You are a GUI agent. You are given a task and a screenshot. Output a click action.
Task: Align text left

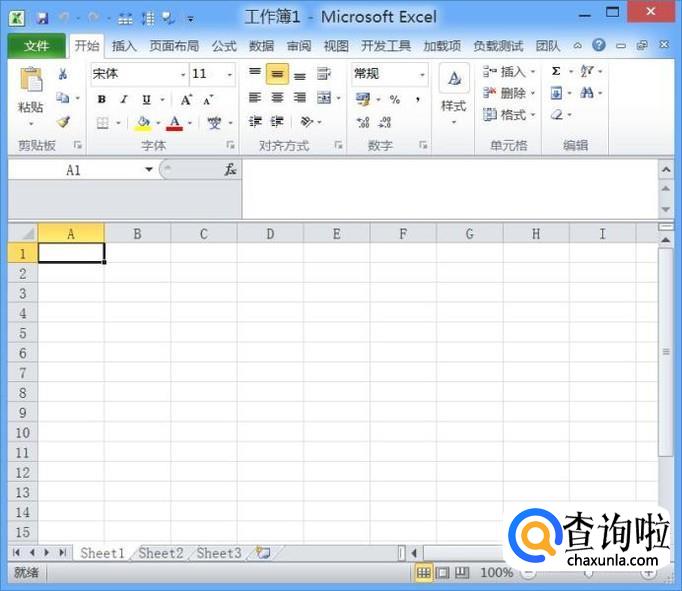pyautogui.click(x=255, y=97)
